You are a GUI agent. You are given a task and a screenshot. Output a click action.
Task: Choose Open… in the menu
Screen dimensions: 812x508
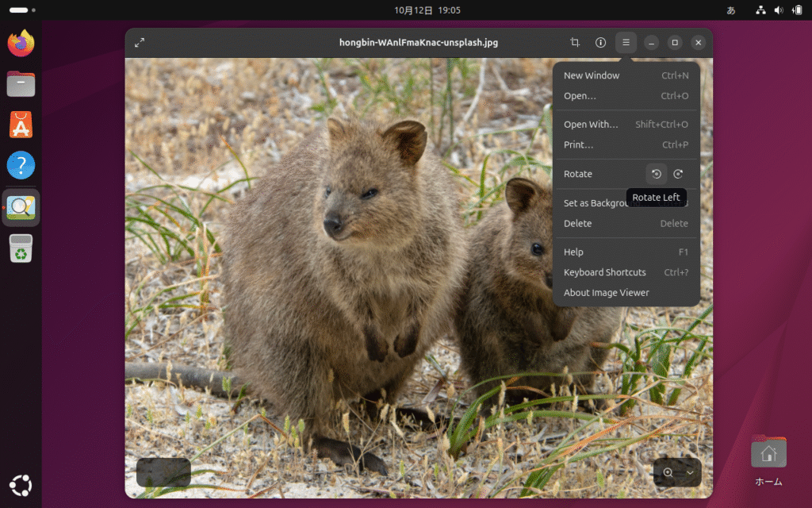coord(580,96)
